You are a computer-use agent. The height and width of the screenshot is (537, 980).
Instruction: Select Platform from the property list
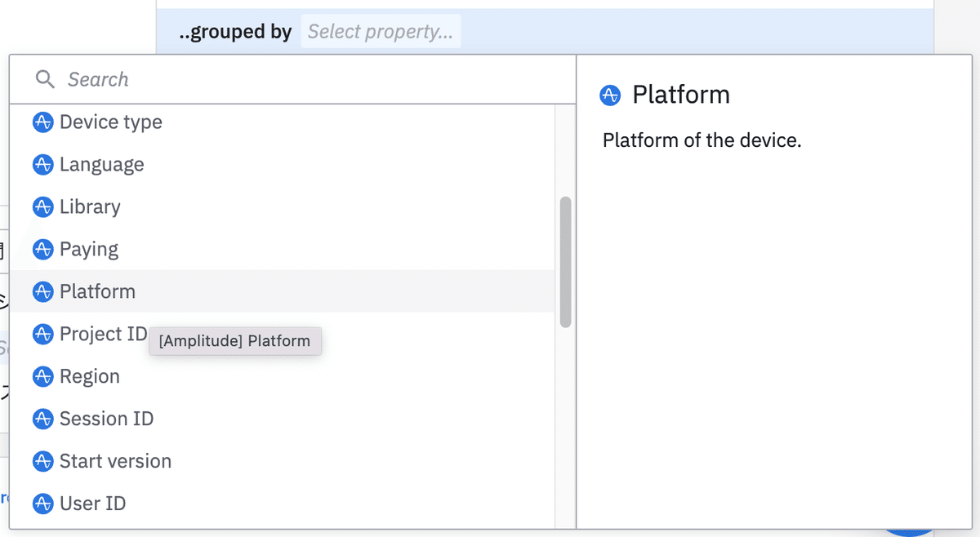point(97,292)
